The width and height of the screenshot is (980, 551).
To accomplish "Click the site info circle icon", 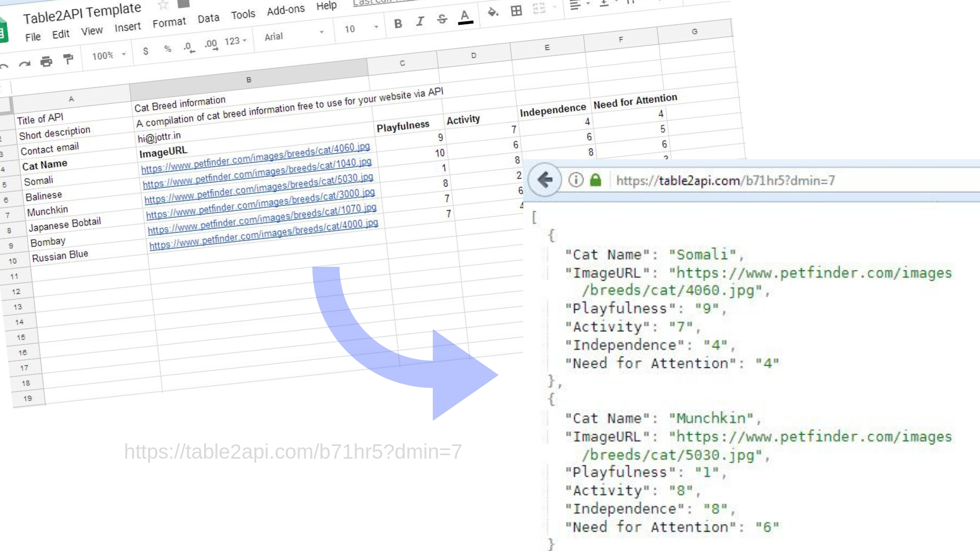I will pos(576,180).
